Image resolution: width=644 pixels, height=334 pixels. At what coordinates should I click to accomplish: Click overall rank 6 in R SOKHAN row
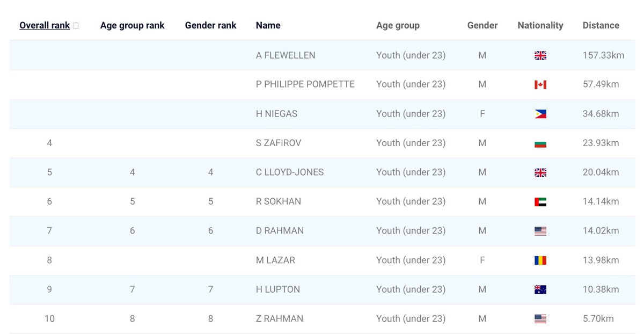click(x=49, y=201)
